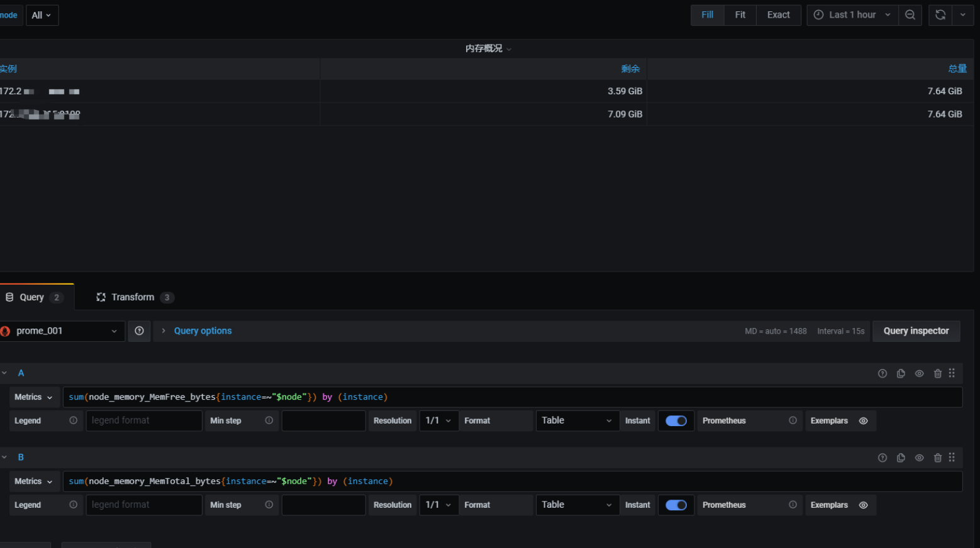Viewport: 980px width, 548px height.
Task: Show help for query B
Action: click(x=883, y=458)
